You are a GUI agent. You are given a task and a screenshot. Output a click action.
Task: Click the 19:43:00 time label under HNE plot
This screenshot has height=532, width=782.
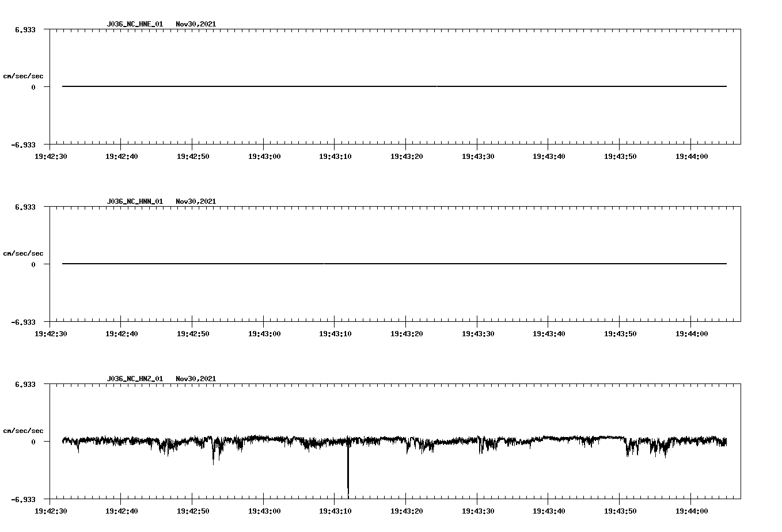tap(265, 156)
